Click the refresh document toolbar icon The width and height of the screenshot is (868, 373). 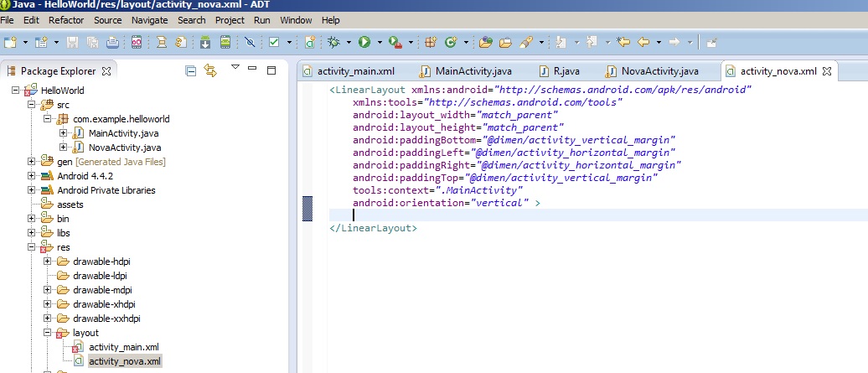point(181,42)
